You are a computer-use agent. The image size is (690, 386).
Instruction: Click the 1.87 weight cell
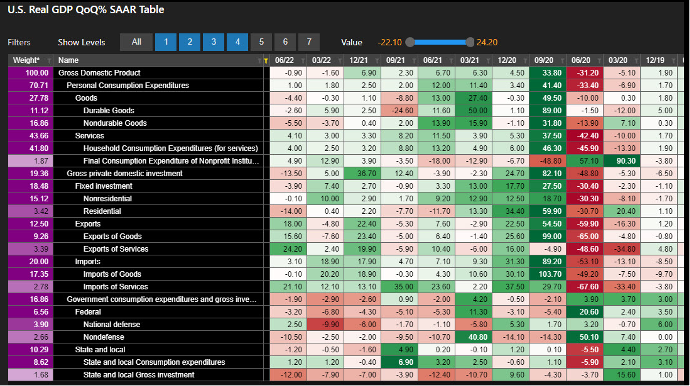tap(30, 161)
